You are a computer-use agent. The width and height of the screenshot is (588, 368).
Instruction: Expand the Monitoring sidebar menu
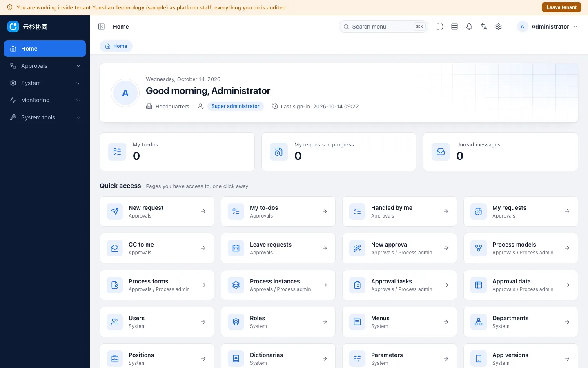coord(45,100)
